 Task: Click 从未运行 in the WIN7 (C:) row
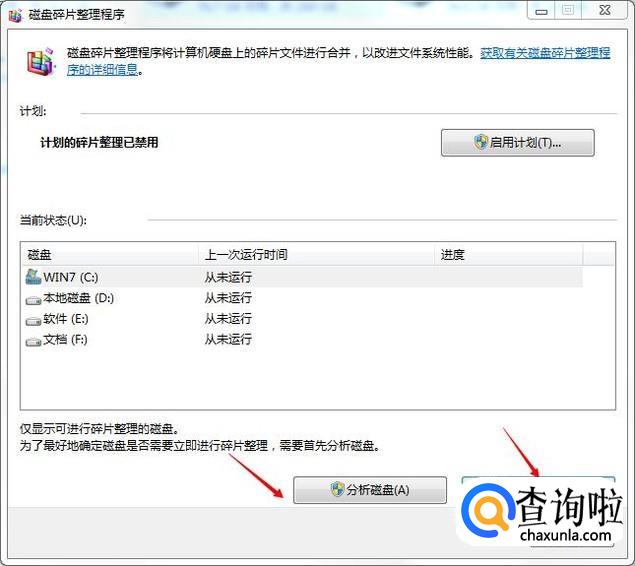tap(228, 277)
